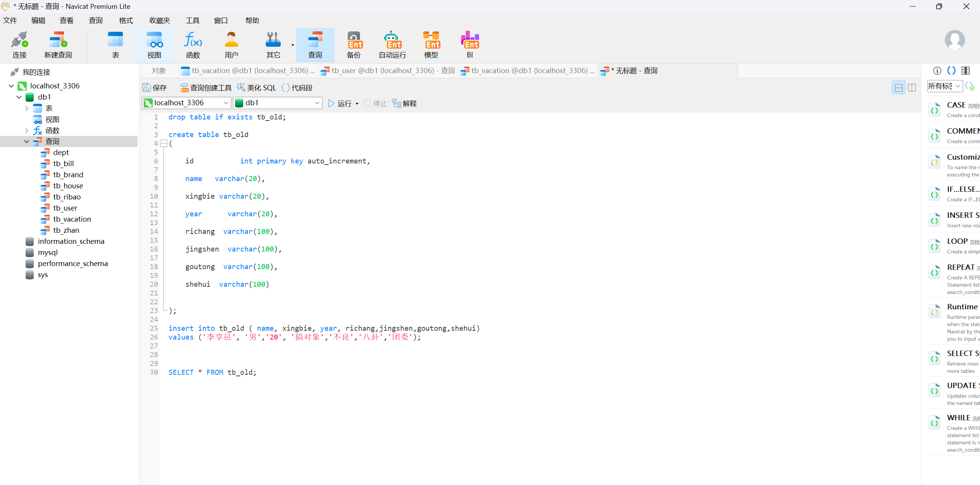The image size is (980, 485).
Task: Toggle the split-horizontal editor layout button
Action: click(x=898, y=88)
